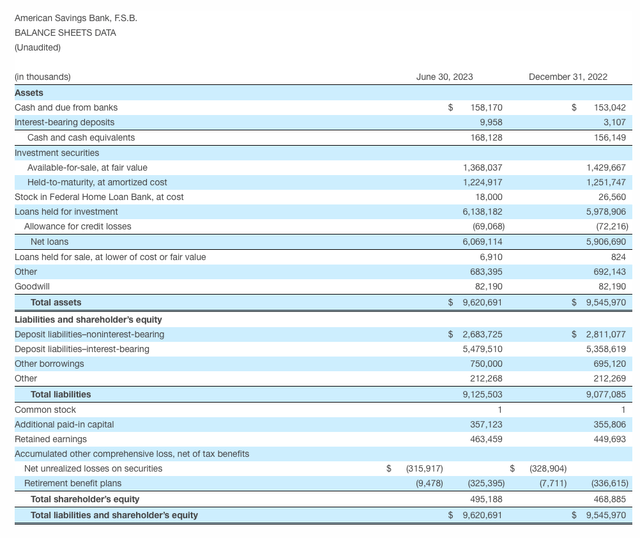Select the value 495,188

486,499
